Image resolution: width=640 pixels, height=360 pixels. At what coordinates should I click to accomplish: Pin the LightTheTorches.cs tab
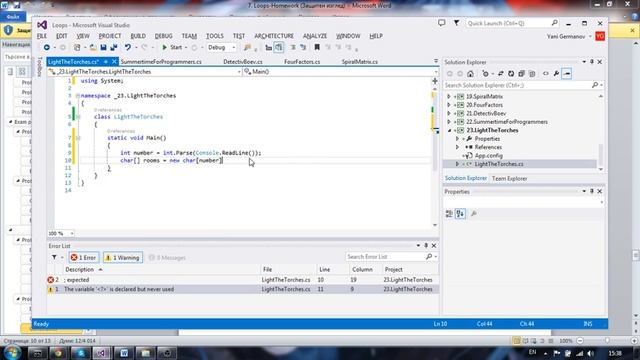(x=106, y=62)
